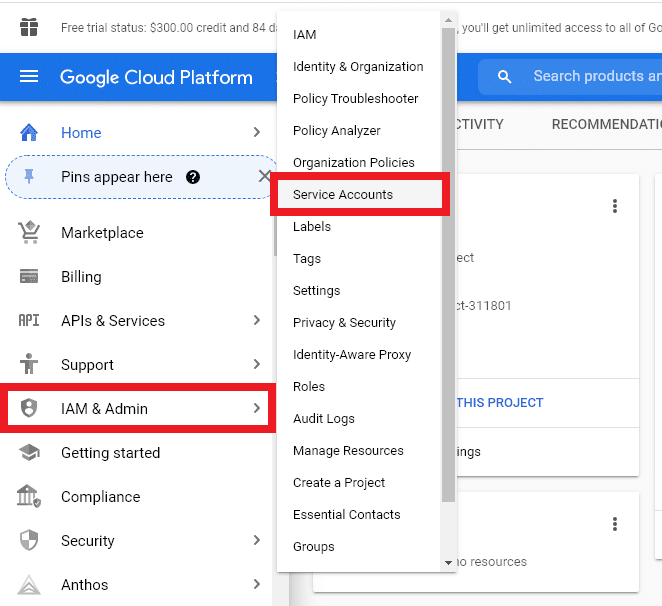Select Roles in the submenu

coord(359,386)
